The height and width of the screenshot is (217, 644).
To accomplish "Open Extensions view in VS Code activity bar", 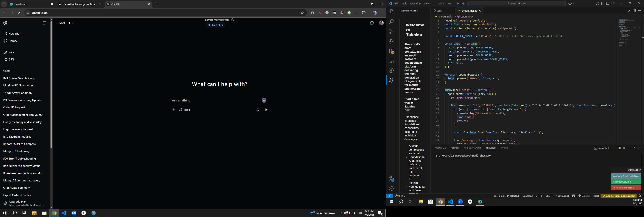I will [391, 51].
